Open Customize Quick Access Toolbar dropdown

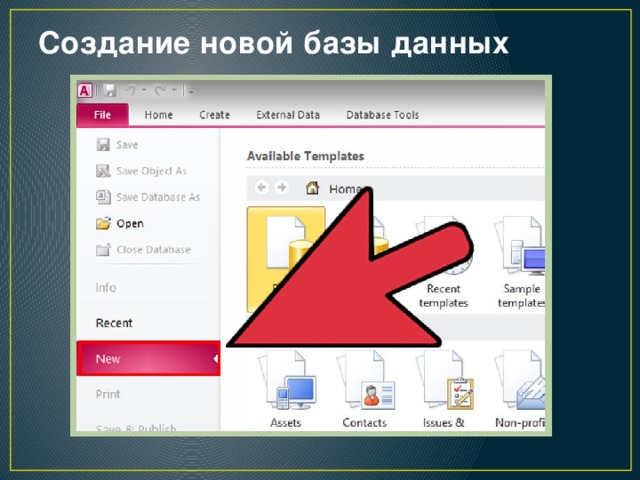pos(190,90)
